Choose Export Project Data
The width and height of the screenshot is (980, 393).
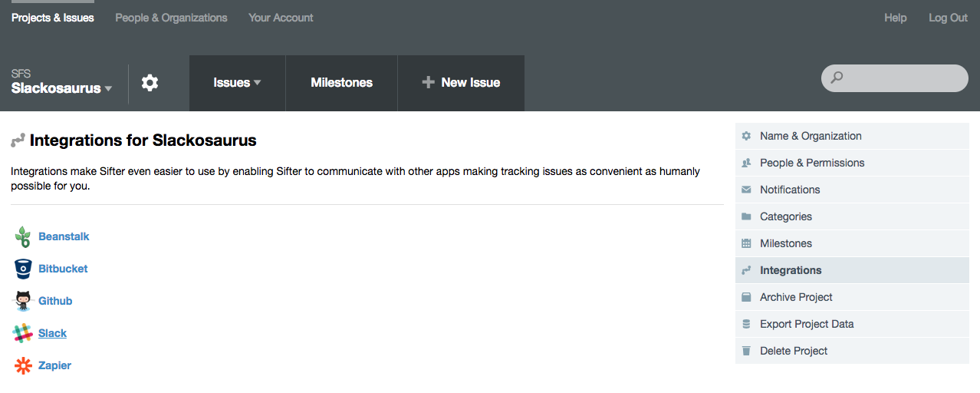(x=852, y=324)
